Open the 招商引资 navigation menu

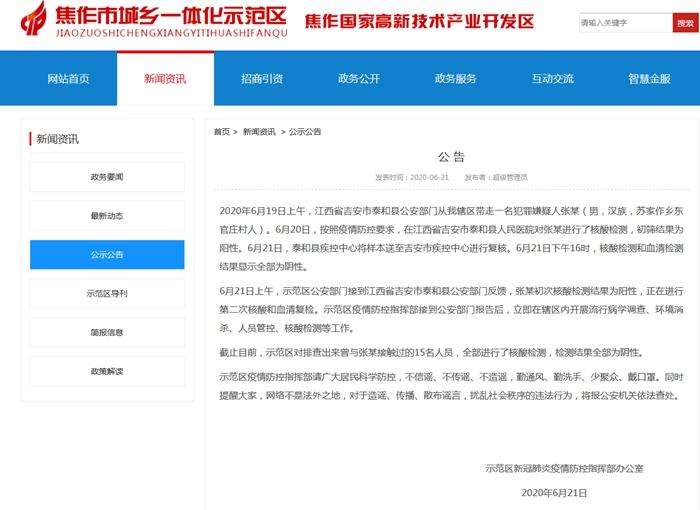[x=262, y=79]
